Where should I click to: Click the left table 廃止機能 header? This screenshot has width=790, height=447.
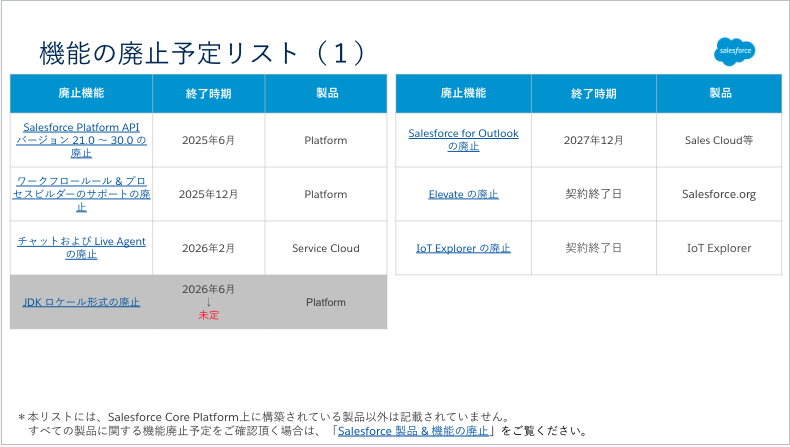(x=81, y=93)
